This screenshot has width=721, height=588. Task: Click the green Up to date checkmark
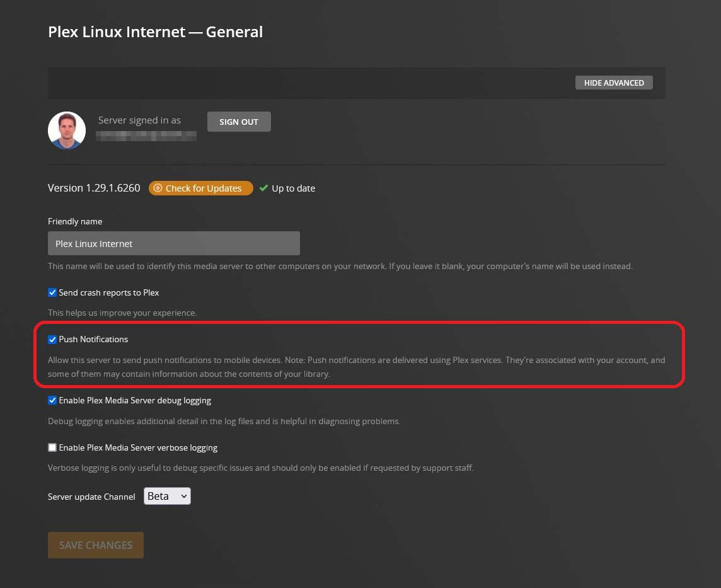264,188
